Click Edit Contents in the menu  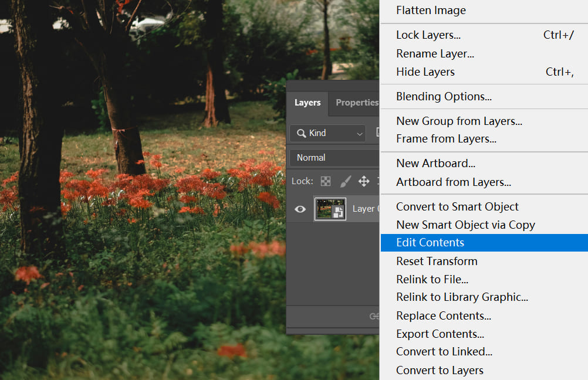click(x=430, y=242)
